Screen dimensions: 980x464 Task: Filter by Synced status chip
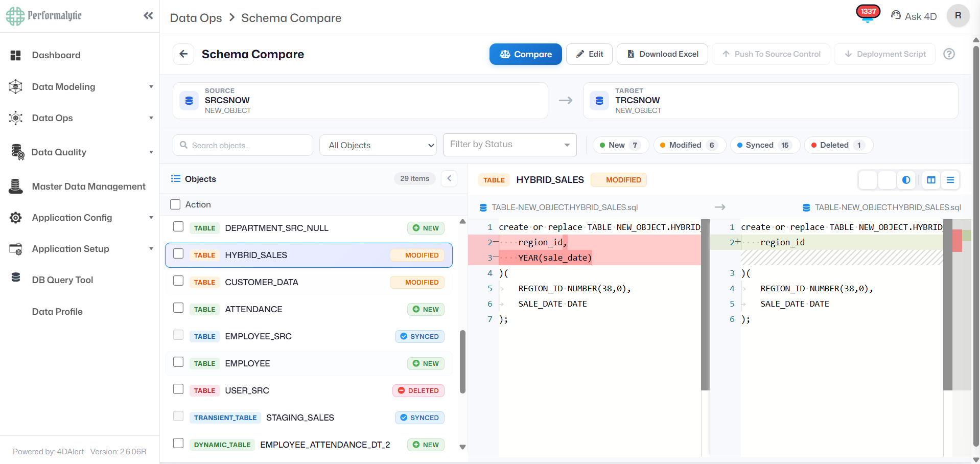pos(765,145)
